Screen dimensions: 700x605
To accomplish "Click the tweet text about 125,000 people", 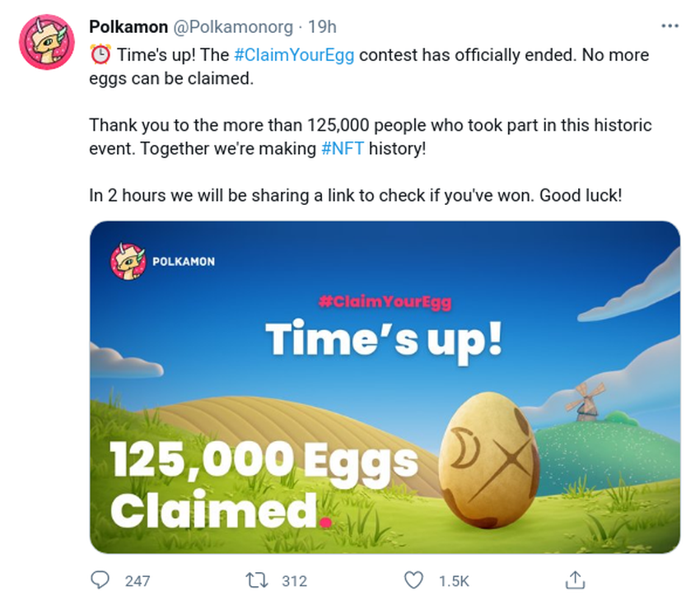I will click(370, 137).
